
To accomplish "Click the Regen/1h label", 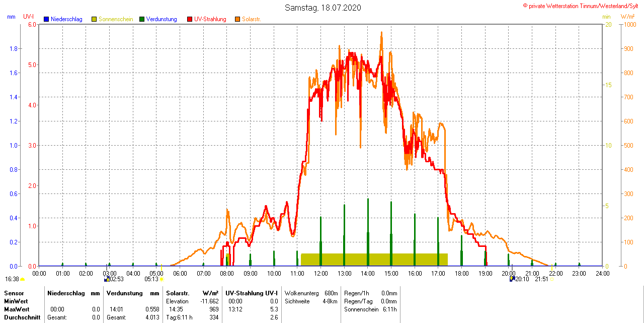I will (357, 293).
